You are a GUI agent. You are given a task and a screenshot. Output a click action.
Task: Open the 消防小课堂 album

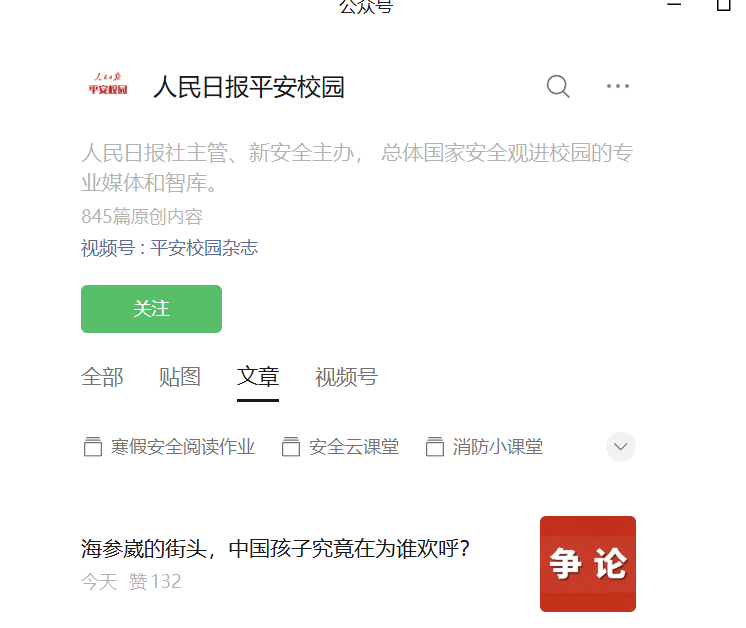(498, 447)
